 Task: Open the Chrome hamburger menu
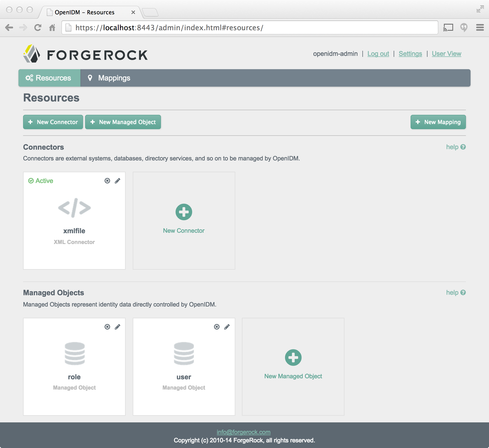[x=480, y=27]
